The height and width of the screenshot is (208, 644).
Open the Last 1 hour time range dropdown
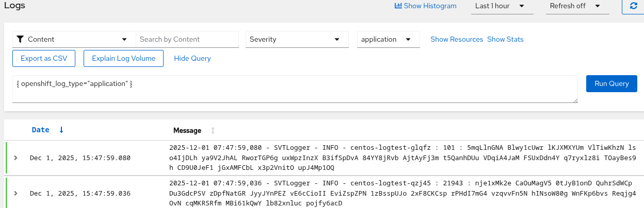[x=500, y=6]
